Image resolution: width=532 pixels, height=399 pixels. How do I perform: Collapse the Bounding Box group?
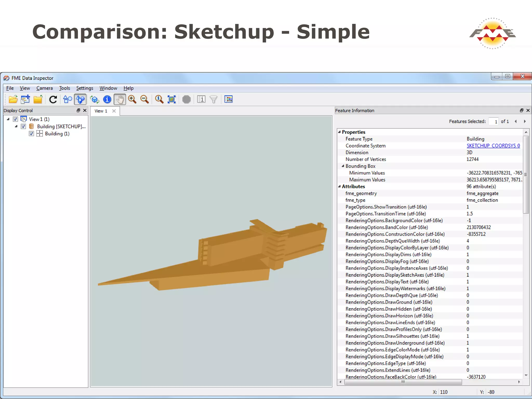pos(343,166)
